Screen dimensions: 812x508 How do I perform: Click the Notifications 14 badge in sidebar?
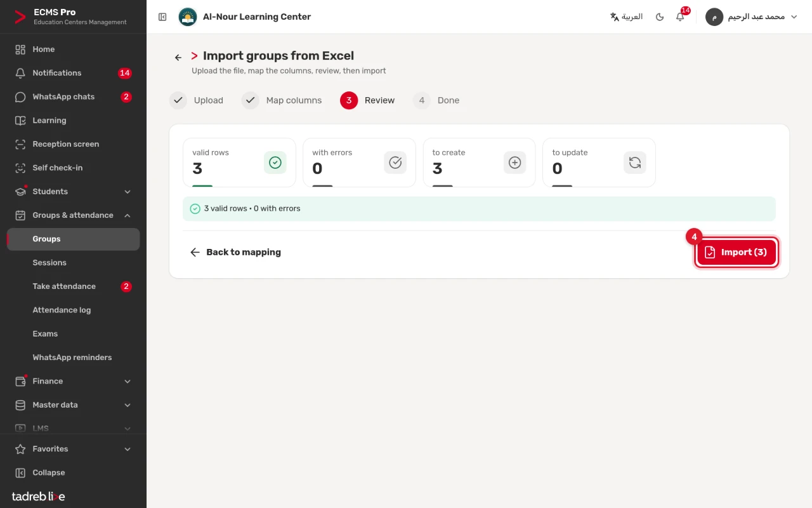[125, 73]
